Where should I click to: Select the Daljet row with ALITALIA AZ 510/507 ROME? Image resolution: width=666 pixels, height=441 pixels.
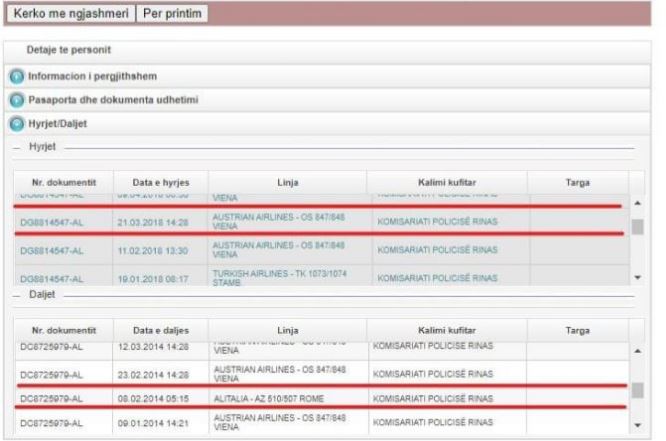tap(322, 399)
